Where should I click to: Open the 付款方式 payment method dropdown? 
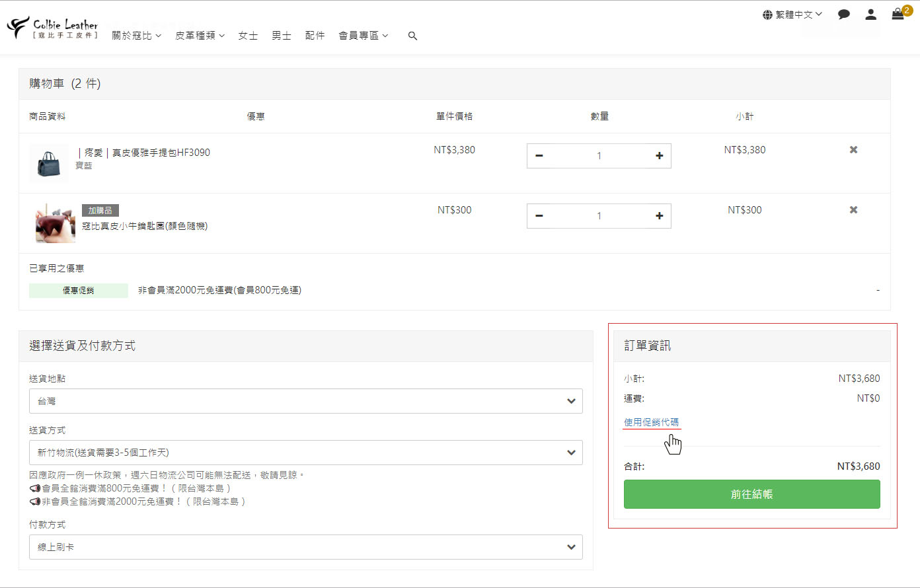pyautogui.click(x=305, y=547)
